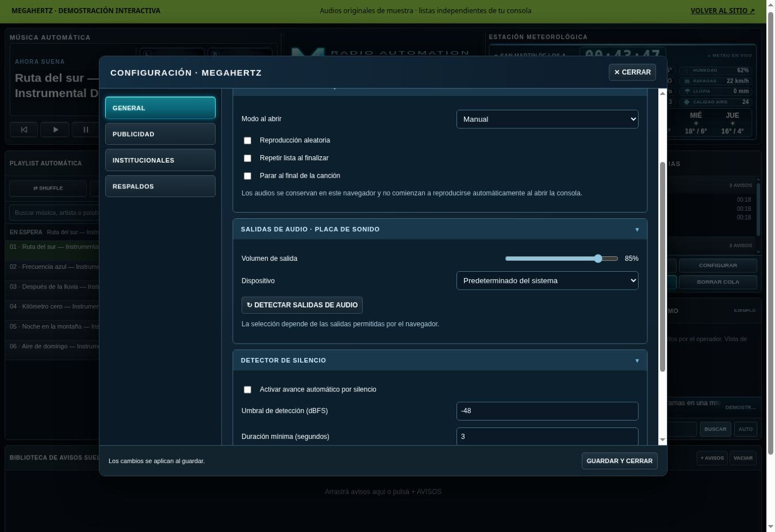Click the settings panel scroll-down arrow
The width and height of the screenshot is (775, 532).
pos(662,440)
